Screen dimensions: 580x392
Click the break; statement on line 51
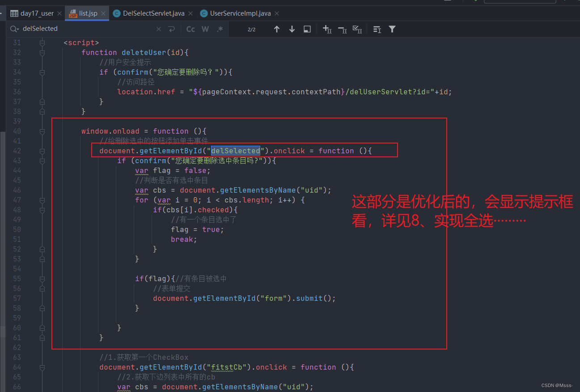click(184, 240)
